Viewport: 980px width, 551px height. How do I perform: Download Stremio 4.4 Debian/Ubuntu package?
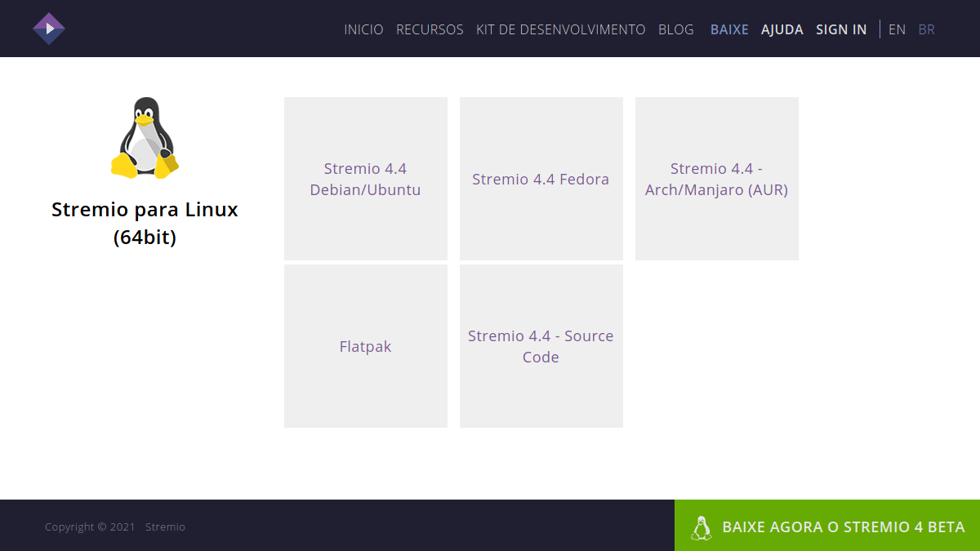pyautogui.click(x=366, y=179)
